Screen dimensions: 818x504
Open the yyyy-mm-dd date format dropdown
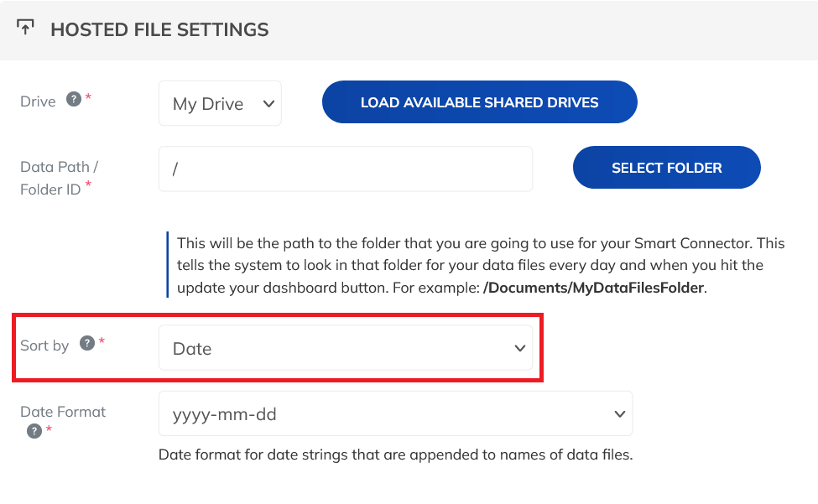pos(395,413)
